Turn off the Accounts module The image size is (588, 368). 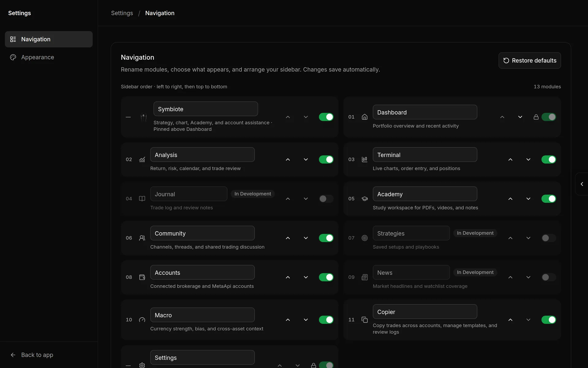[326, 277]
